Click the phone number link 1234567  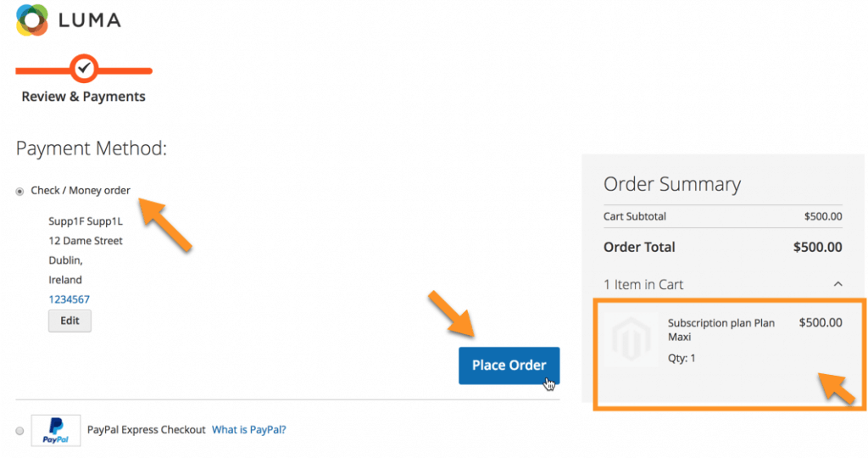pos(70,299)
